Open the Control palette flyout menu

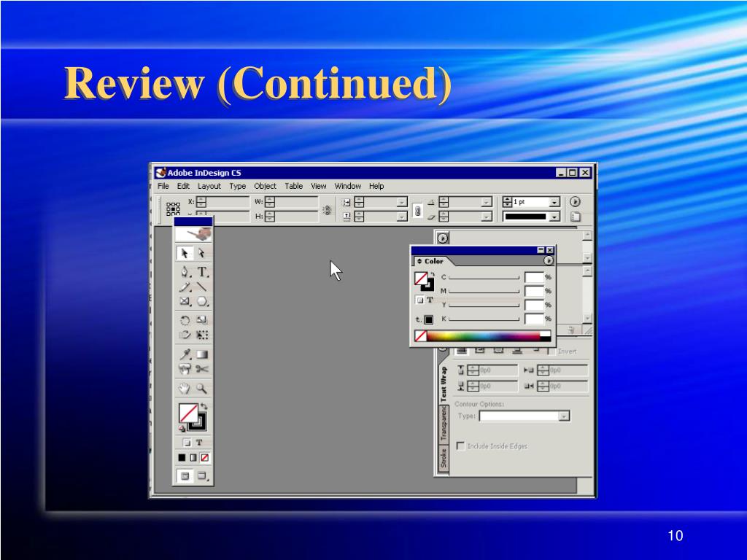[575, 202]
